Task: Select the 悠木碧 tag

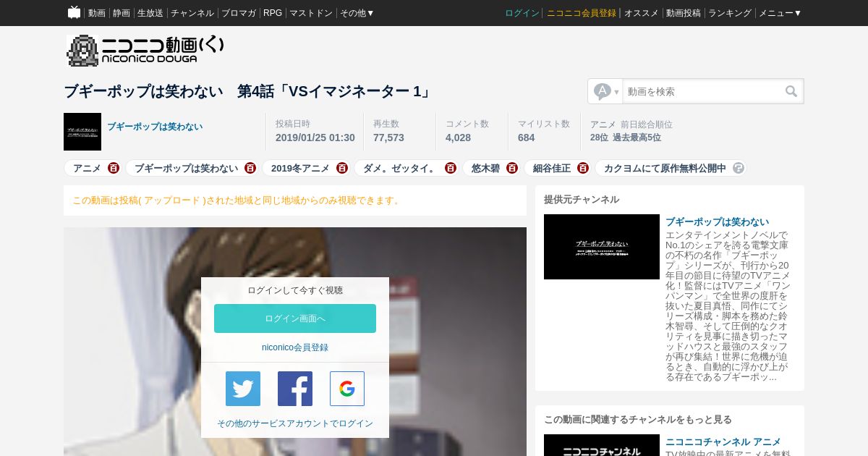Action: click(485, 168)
